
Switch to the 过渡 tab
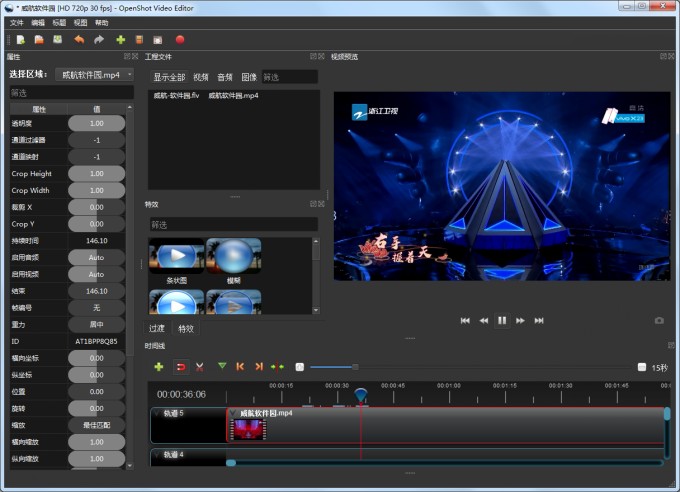point(157,328)
